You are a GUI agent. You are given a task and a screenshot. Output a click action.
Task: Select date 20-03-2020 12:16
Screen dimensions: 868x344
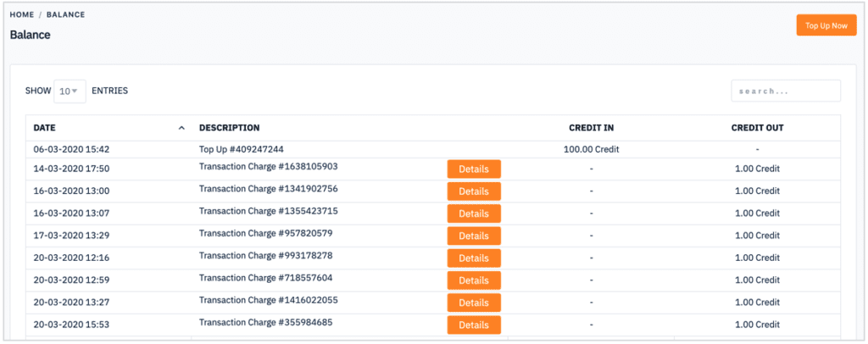[71, 258]
